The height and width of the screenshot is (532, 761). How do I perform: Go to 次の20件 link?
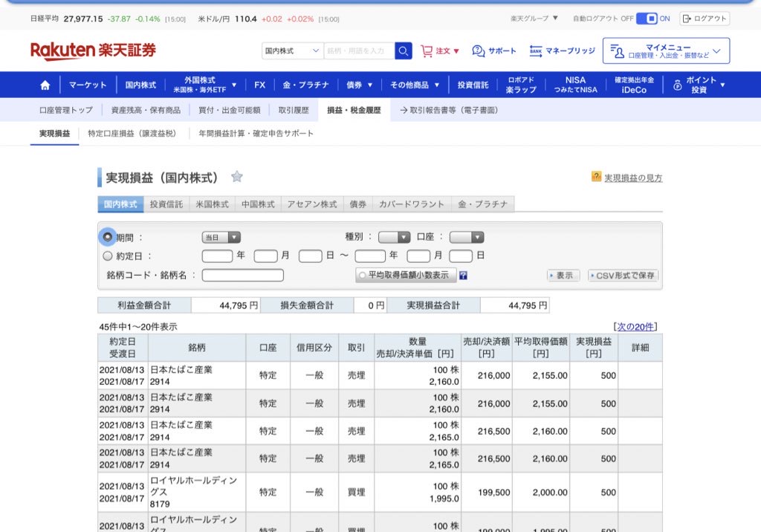635,327
